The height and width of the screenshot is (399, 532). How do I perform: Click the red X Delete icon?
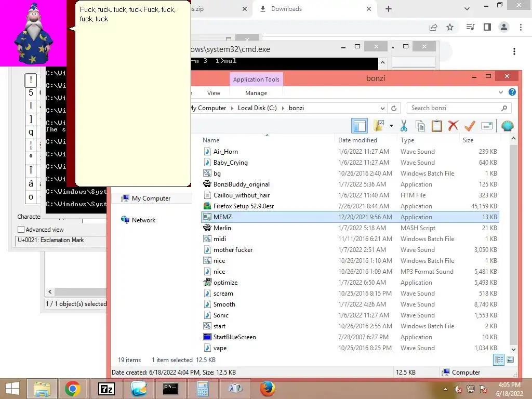coord(453,126)
